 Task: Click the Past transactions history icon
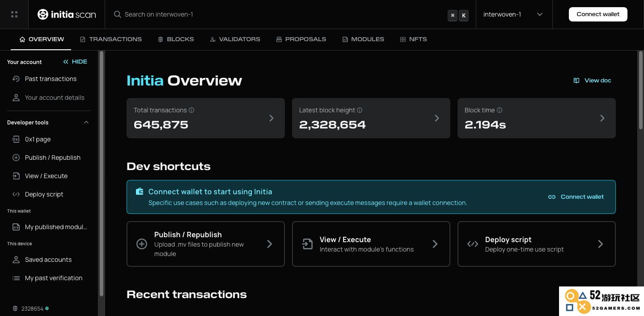(16, 79)
